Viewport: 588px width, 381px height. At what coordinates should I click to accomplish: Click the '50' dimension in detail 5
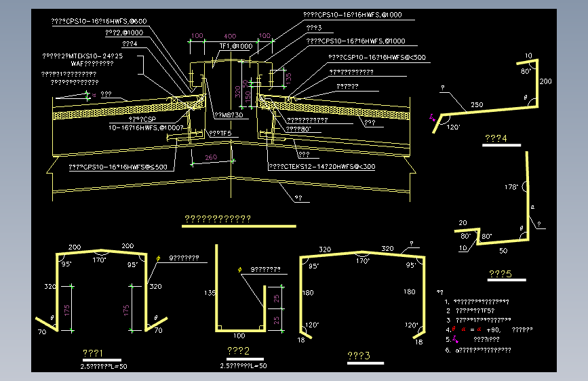(x=503, y=251)
